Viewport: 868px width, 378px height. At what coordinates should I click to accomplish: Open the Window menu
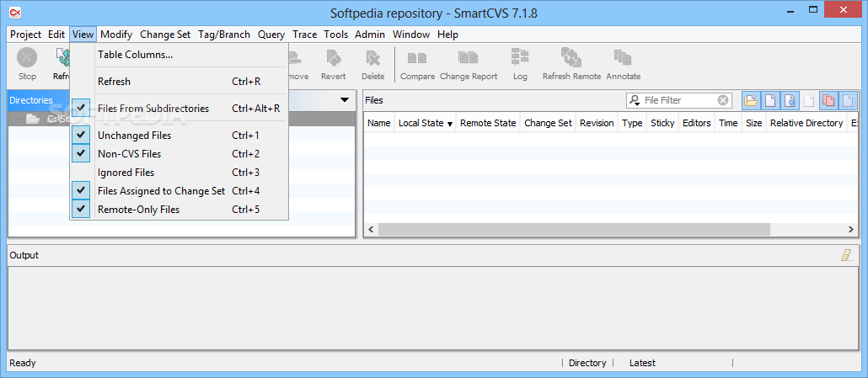[411, 35]
